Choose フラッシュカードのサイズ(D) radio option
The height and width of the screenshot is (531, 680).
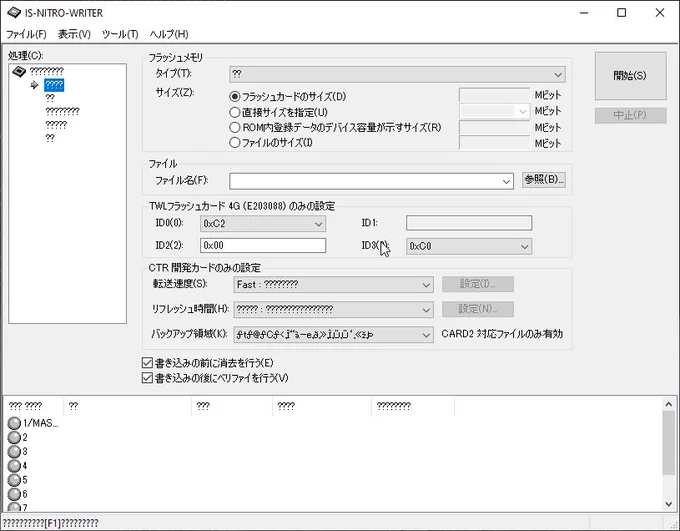click(x=235, y=96)
